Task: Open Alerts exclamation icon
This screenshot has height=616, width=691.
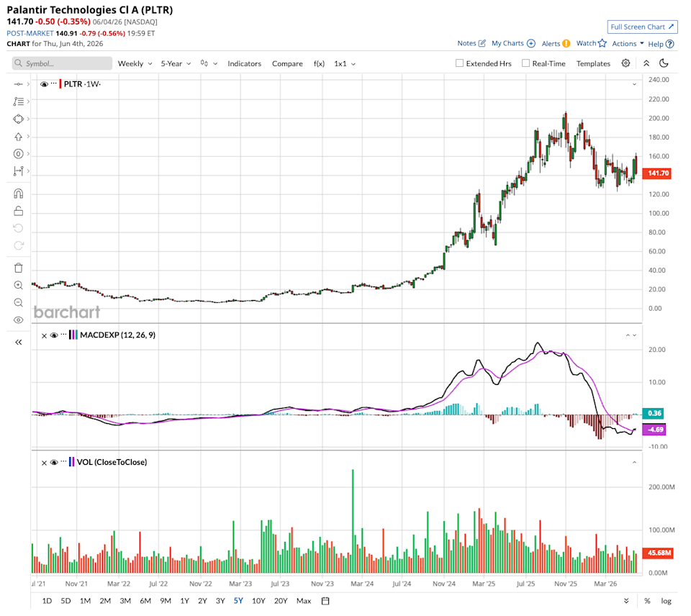Action: coord(566,43)
